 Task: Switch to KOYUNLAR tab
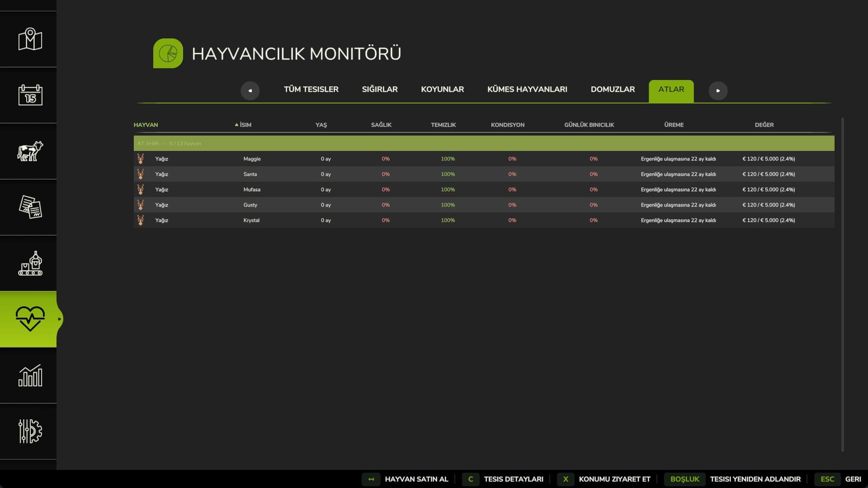click(x=442, y=89)
